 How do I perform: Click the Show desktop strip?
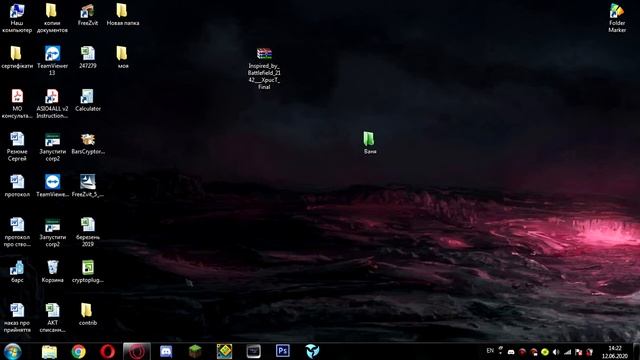[x=636, y=351]
